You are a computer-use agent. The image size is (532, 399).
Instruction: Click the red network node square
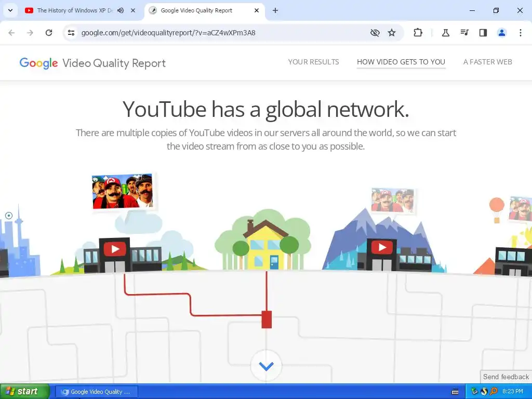(267, 320)
